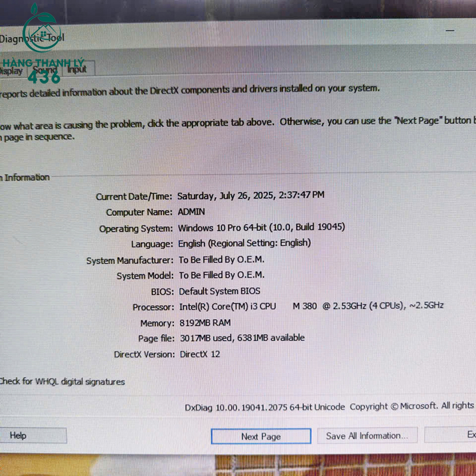Click the Windows 10 Pro operating system text
The image size is (476, 476).
261,227
